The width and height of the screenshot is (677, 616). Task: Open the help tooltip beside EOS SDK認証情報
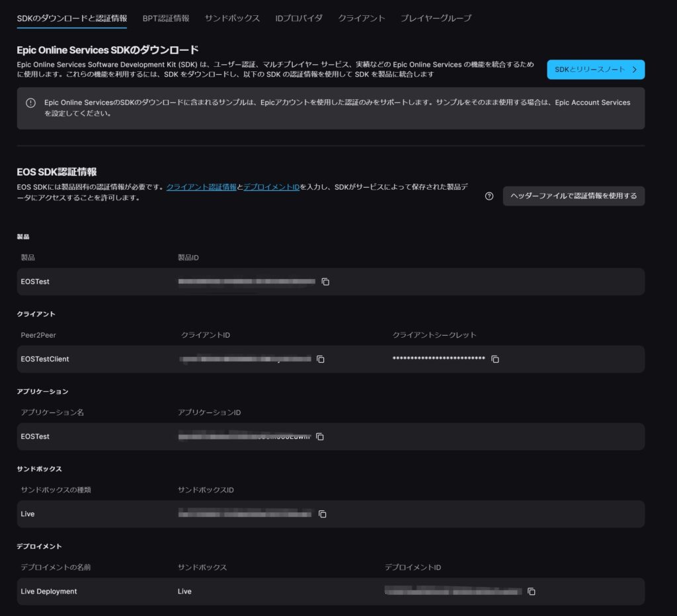(x=489, y=196)
